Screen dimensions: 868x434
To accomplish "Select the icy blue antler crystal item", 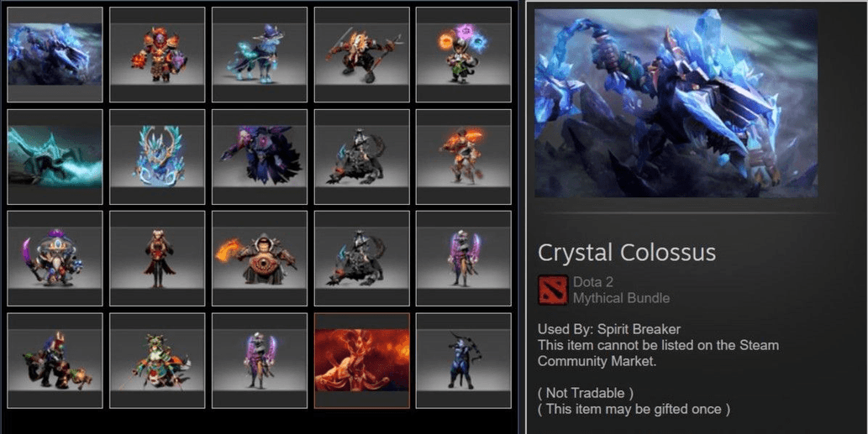I will (x=157, y=156).
